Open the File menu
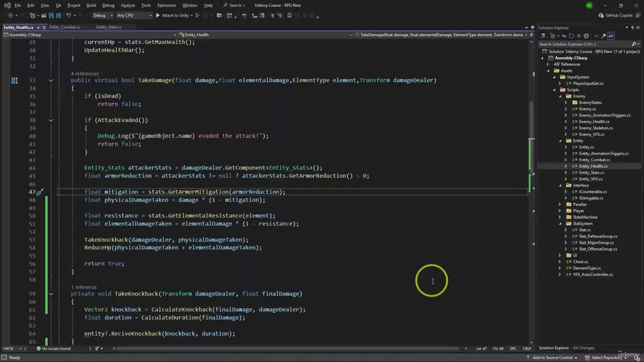Viewport: 644px width, 362px height. [x=18, y=6]
